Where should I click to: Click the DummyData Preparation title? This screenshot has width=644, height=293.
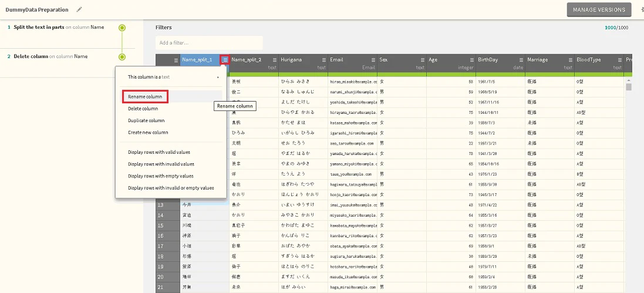click(37, 9)
